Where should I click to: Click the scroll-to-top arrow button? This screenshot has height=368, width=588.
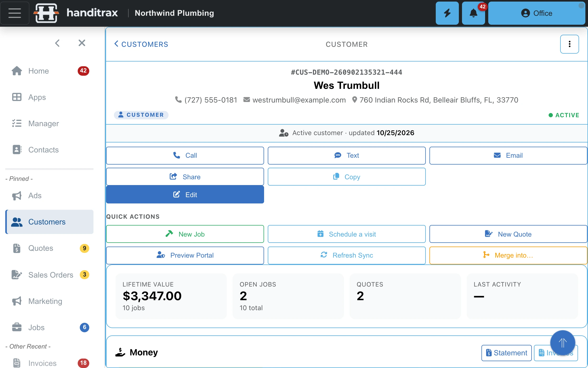(x=563, y=343)
